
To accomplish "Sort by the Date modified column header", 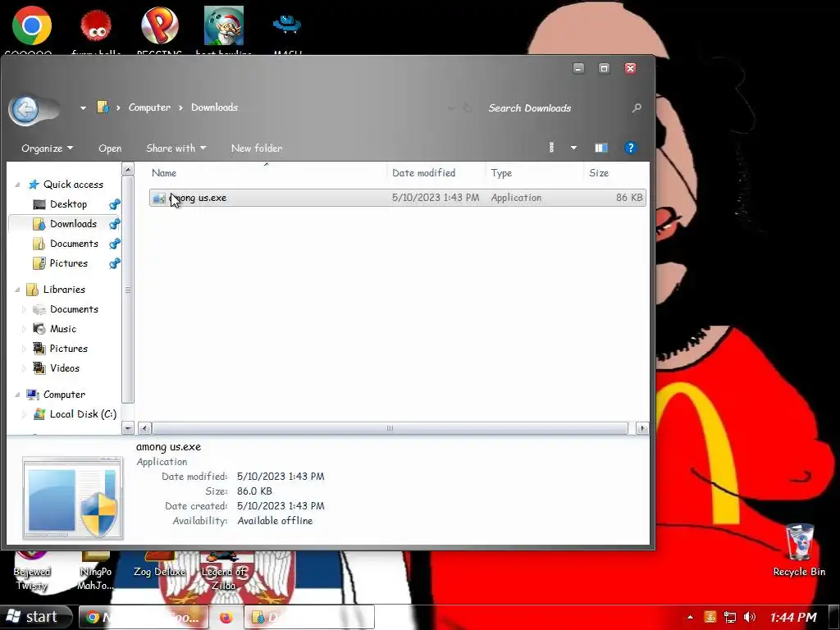I will coord(423,172).
